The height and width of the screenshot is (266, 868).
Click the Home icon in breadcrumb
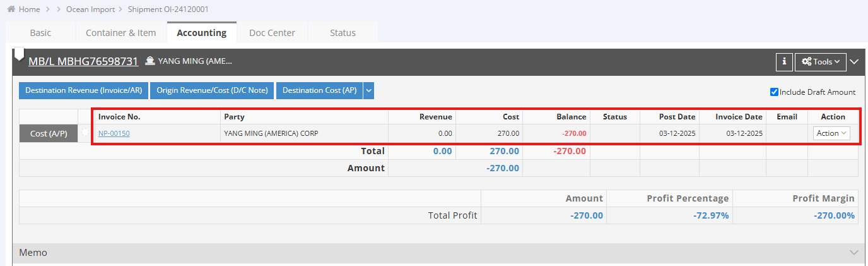(11, 9)
